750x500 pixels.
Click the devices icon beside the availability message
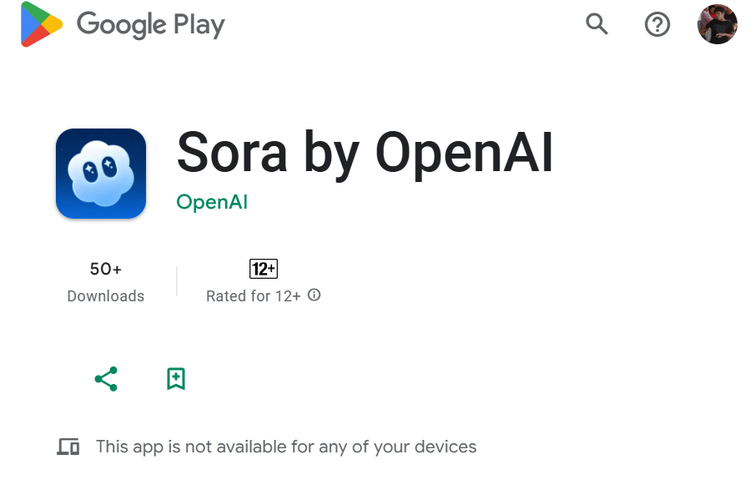click(68, 447)
